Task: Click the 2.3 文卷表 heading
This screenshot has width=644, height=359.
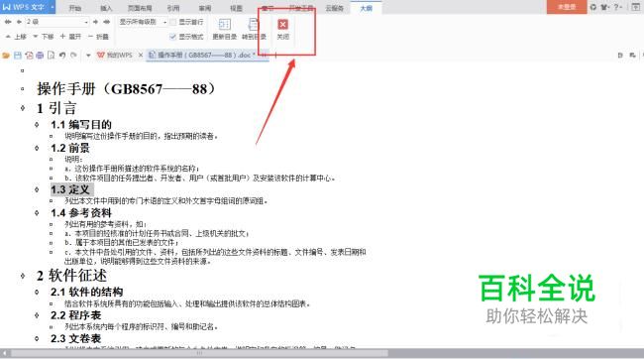Action: coord(75,338)
